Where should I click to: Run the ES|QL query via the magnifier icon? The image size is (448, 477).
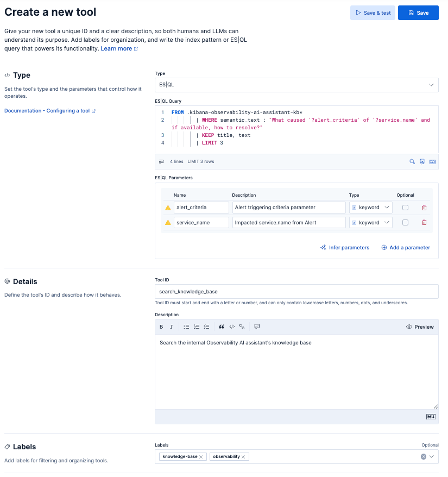[x=413, y=161]
